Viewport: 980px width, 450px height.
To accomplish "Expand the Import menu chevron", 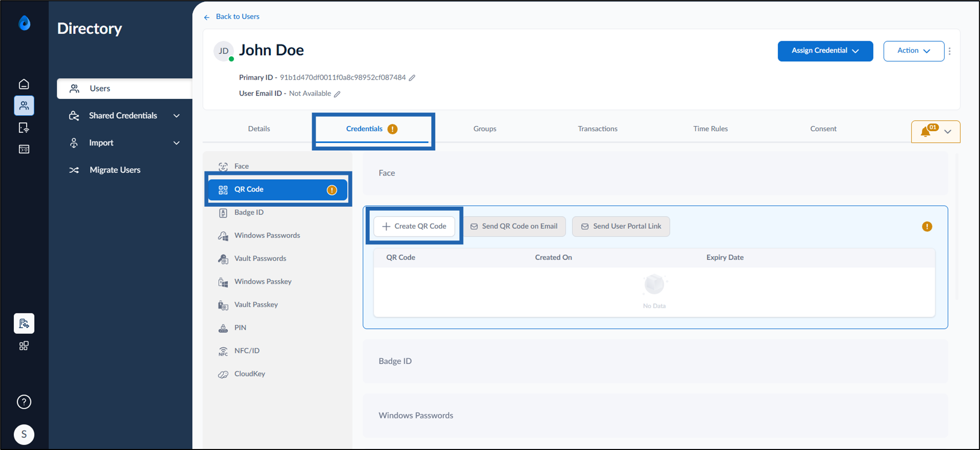I will [176, 143].
